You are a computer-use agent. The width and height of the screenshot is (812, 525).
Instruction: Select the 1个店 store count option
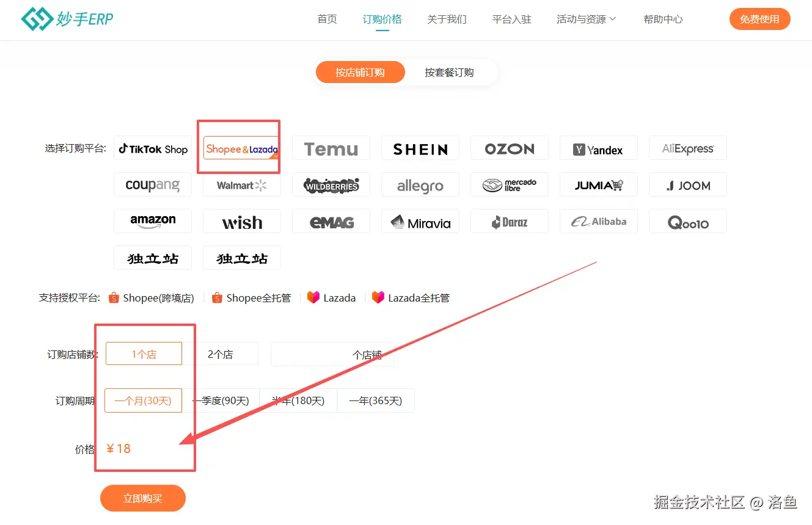[x=144, y=354]
